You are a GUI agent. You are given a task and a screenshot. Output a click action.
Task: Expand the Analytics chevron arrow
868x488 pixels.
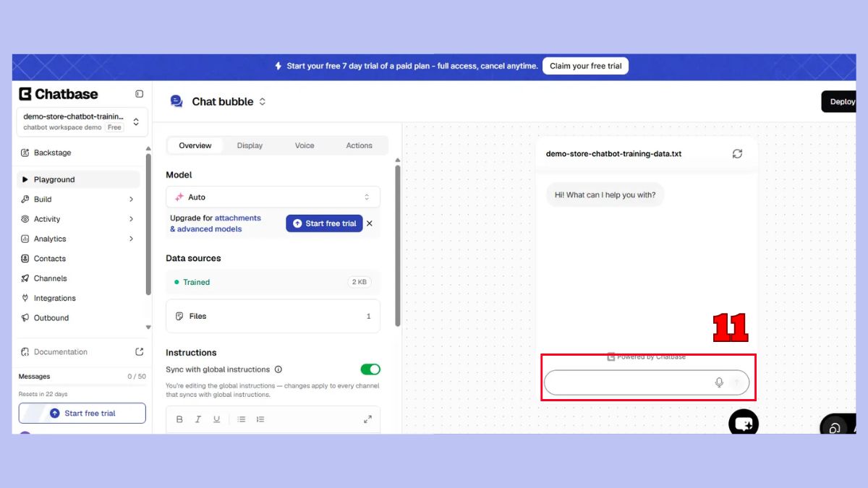(x=131, y=239)
